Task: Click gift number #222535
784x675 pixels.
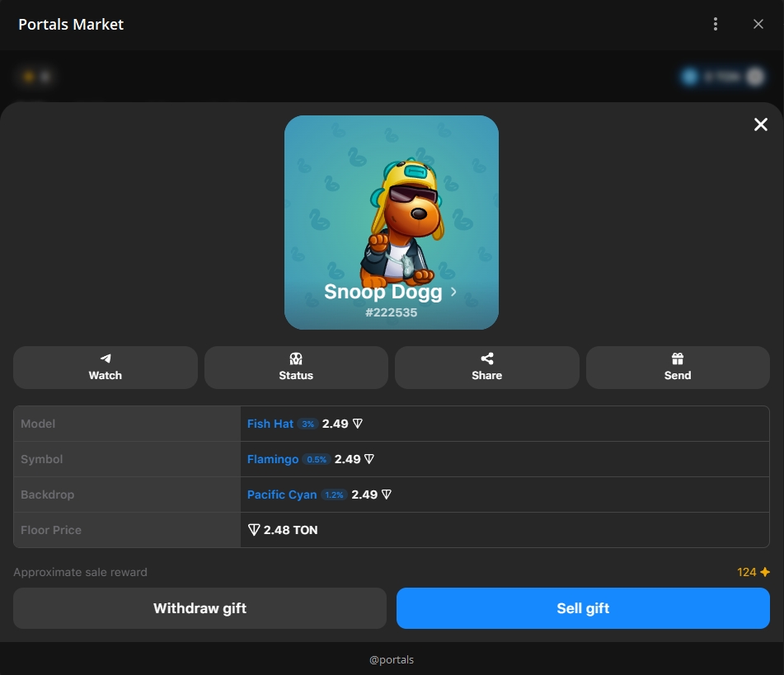Action: tap(392, 313)
